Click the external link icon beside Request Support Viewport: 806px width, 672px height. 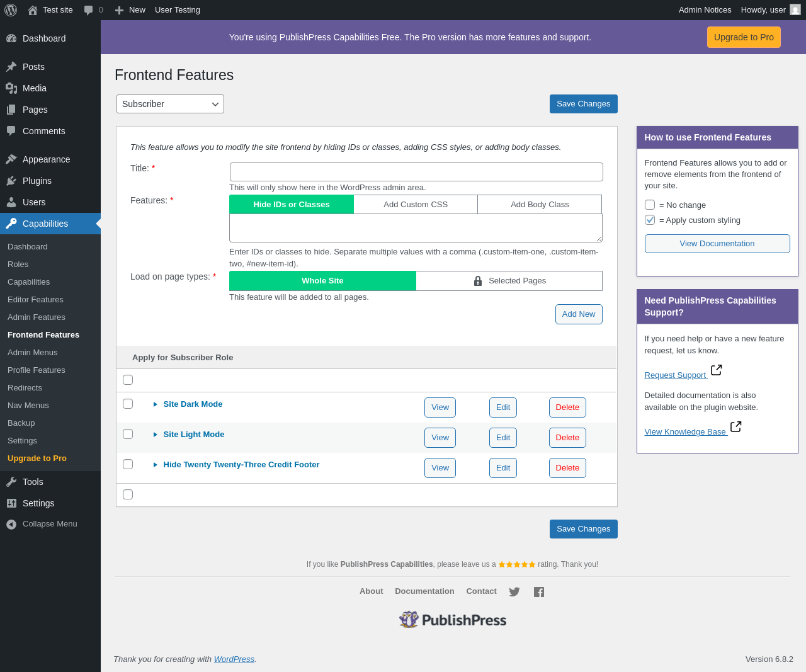[x=717, y=370]
